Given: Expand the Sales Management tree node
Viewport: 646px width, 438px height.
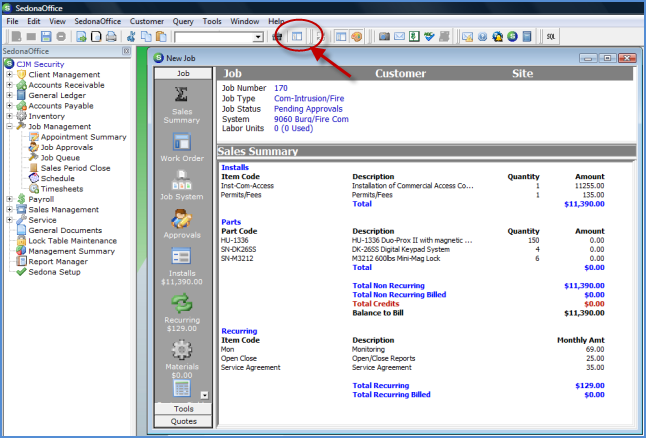Looking at the screenshot, I should tap(9, 209).
